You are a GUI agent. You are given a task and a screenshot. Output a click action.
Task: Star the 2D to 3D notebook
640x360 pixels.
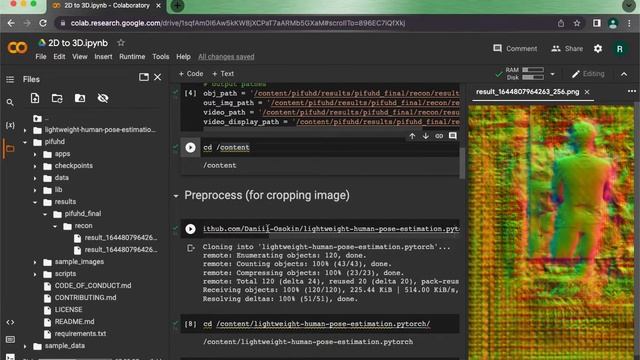click(x=121, y=42)
